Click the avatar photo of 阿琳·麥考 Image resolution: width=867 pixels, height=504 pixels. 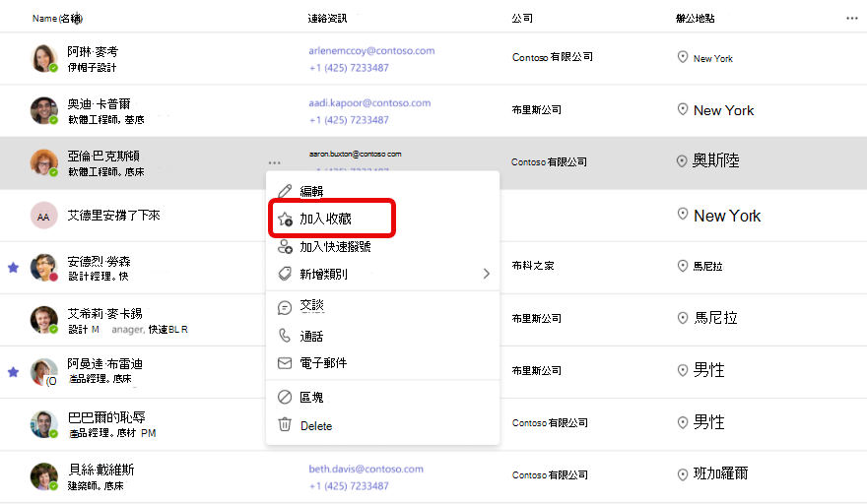pos(44,59)
